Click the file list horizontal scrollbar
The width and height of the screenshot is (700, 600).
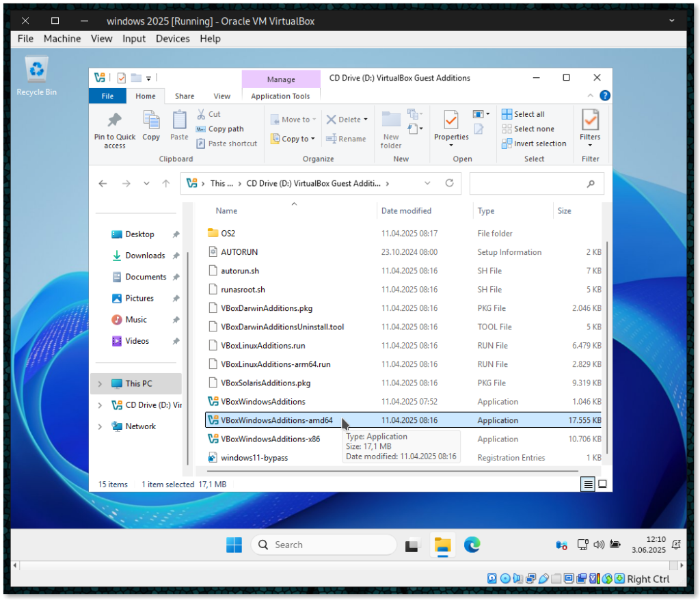coord(392,471)
